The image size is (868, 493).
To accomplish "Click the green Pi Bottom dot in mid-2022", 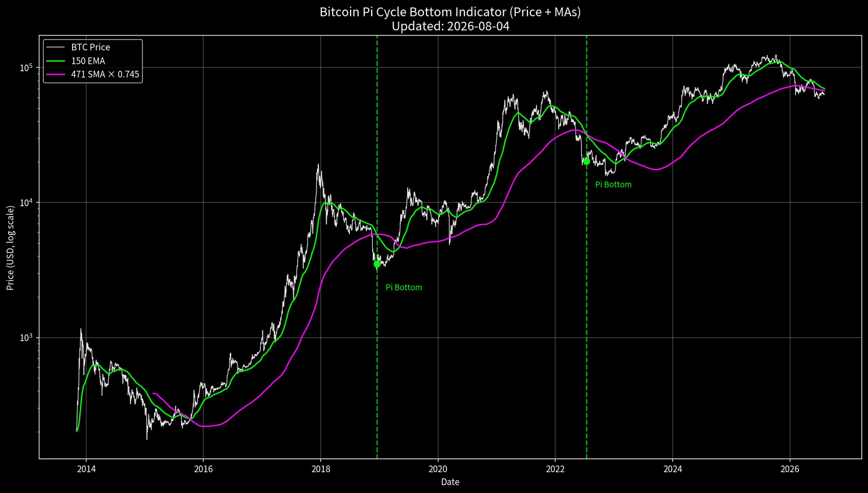I will coord(586,161).
